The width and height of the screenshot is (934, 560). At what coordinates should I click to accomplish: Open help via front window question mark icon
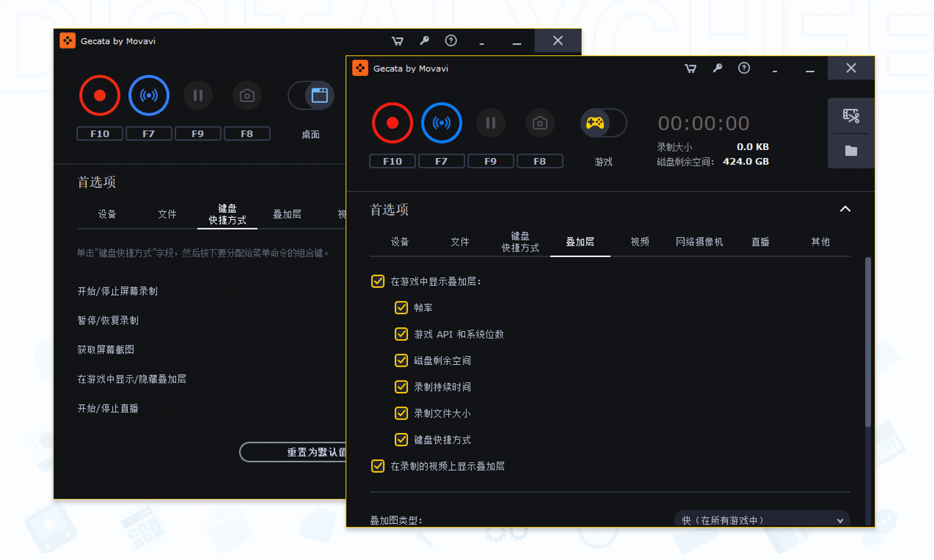pos(744,68)
